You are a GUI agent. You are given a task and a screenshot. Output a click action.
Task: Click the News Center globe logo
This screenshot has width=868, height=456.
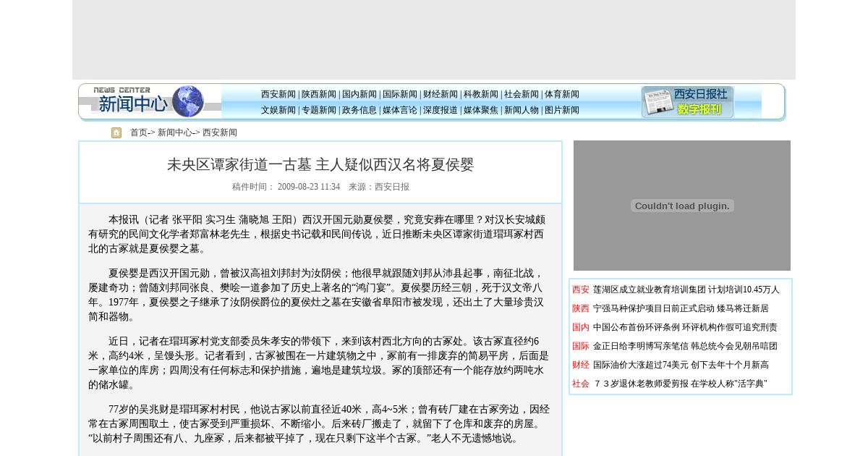click(150, 101)
